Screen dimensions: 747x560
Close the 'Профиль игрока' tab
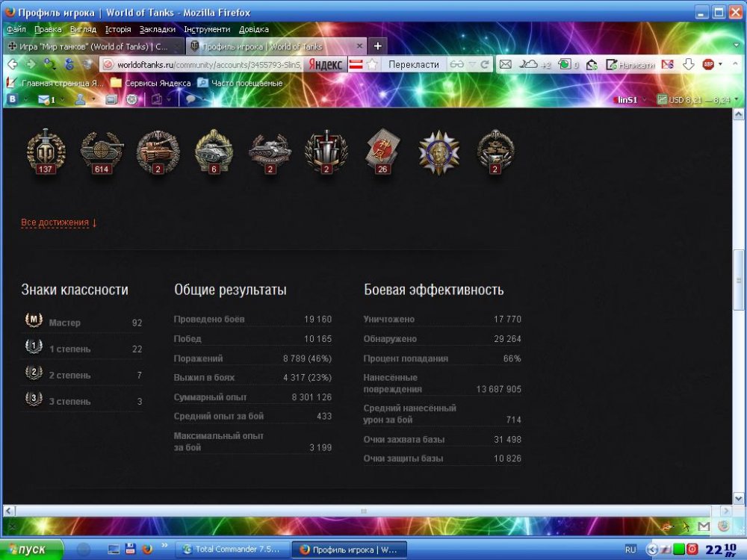(x=360, y=46)
